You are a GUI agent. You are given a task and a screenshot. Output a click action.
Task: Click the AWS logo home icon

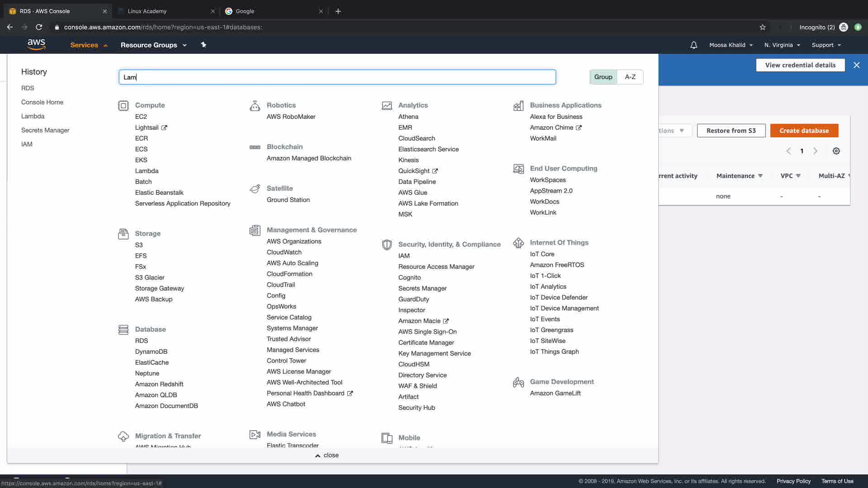pos(36,44)
